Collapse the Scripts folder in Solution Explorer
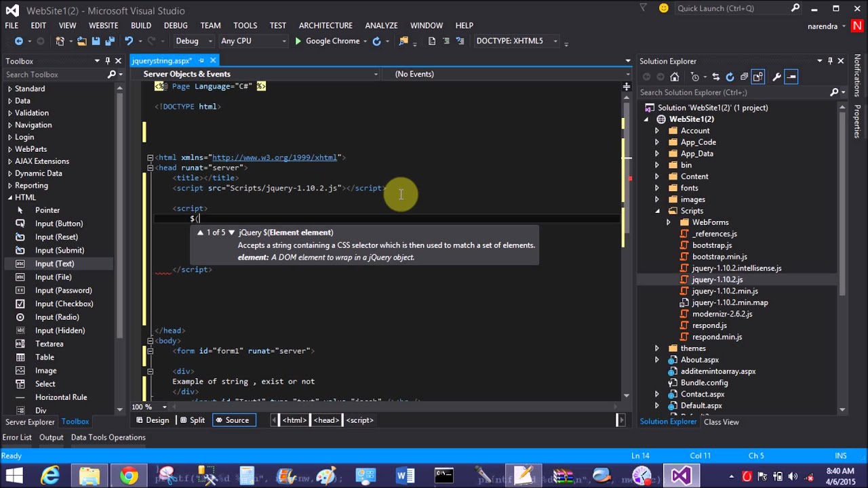The image size is (868, 488). pyautogui.click(x=657, y=211)
